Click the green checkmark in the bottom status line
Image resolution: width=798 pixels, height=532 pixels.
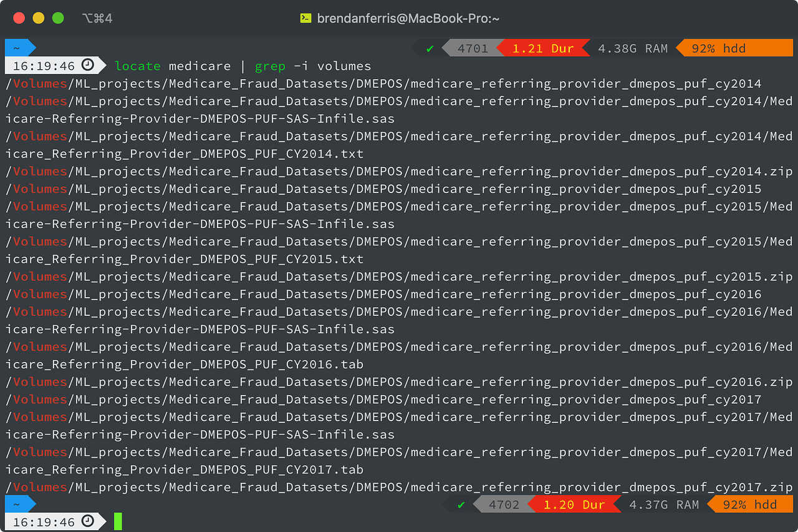pyautogui.click(x=460, y=505)
